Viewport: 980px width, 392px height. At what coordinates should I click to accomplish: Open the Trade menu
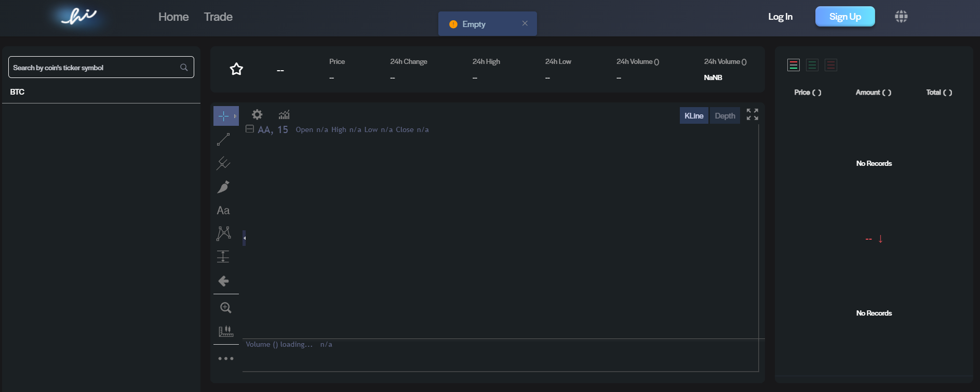click(x=218, y=17)
